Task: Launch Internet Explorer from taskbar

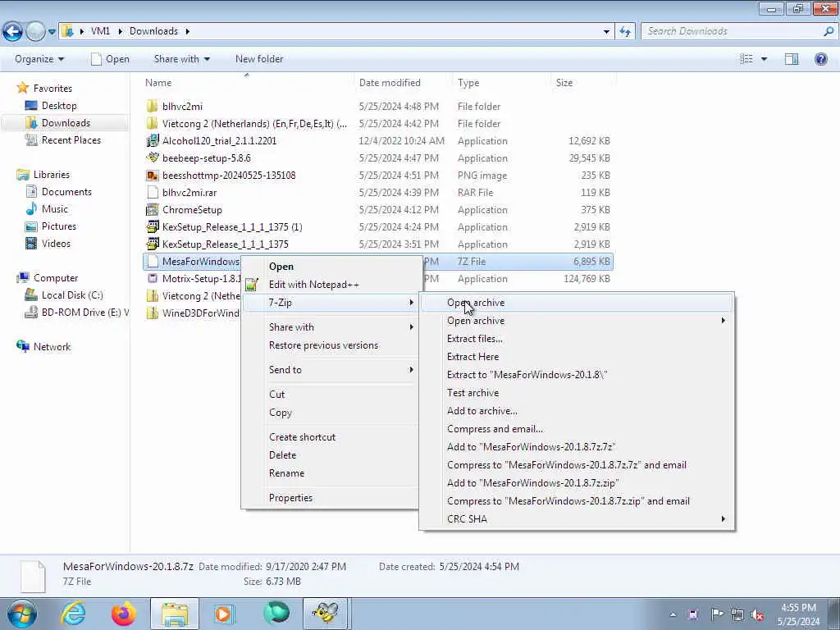Action: [73, 614]
